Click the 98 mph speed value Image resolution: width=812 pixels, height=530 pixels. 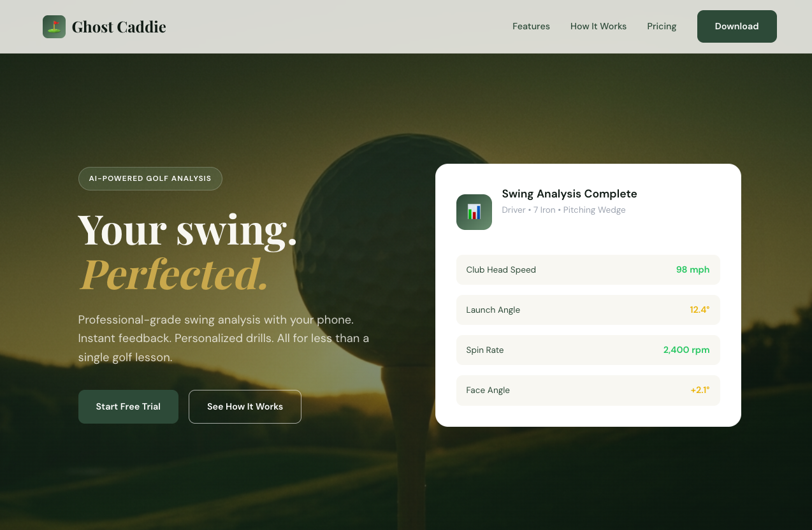point(693,269)
